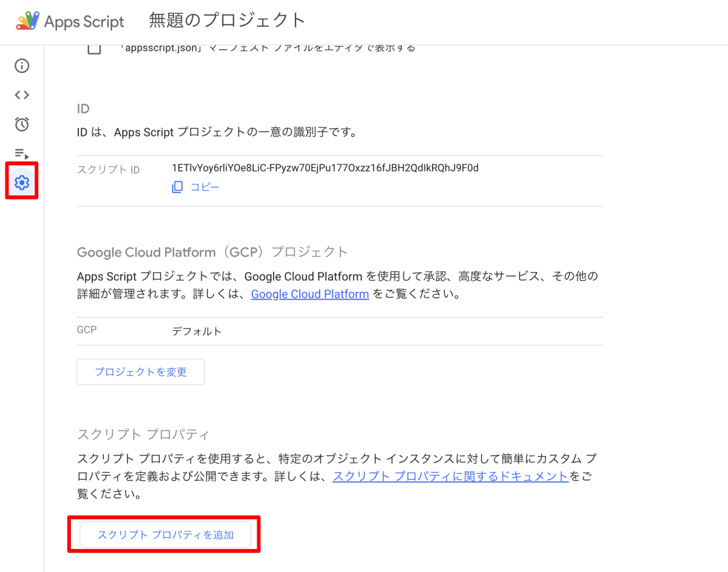Click the Apps Script logo
The width and height of the screenshot is (728, 572).
point(28,22)
